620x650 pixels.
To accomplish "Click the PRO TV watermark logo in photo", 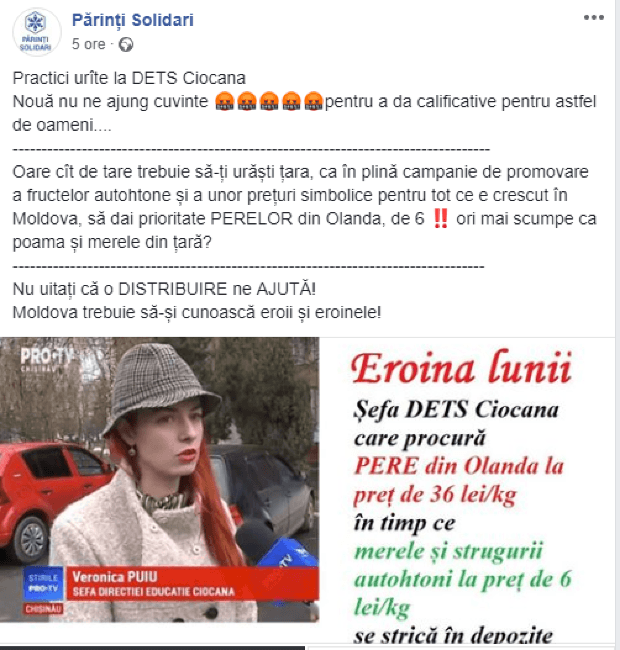I will click(47, 359).
